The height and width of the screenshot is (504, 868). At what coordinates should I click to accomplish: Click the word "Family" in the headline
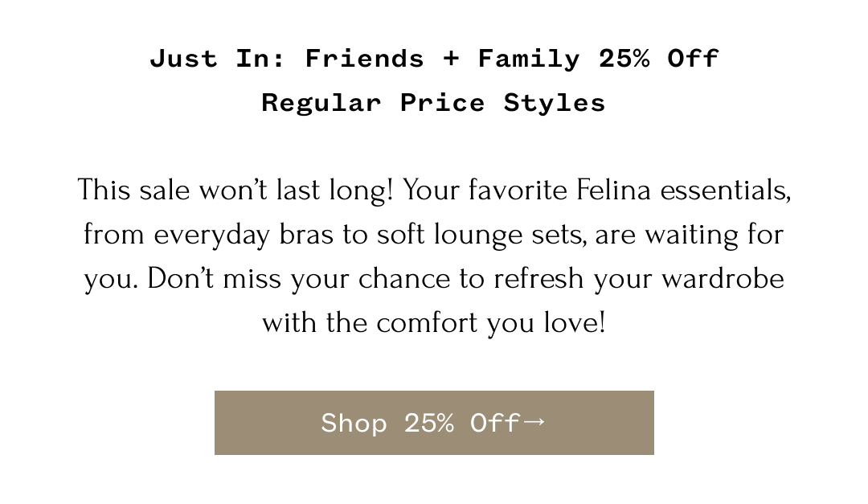[x=529, y=59]
